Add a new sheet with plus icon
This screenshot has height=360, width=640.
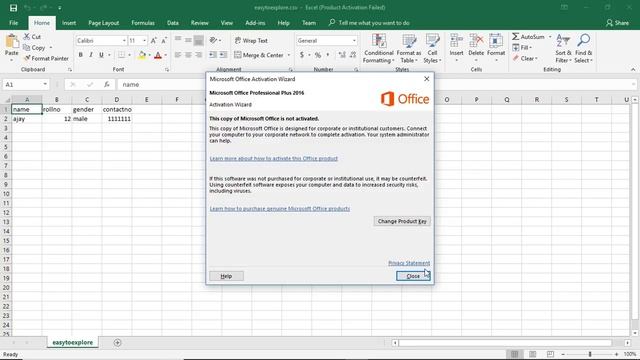click(x=117, y=343)
